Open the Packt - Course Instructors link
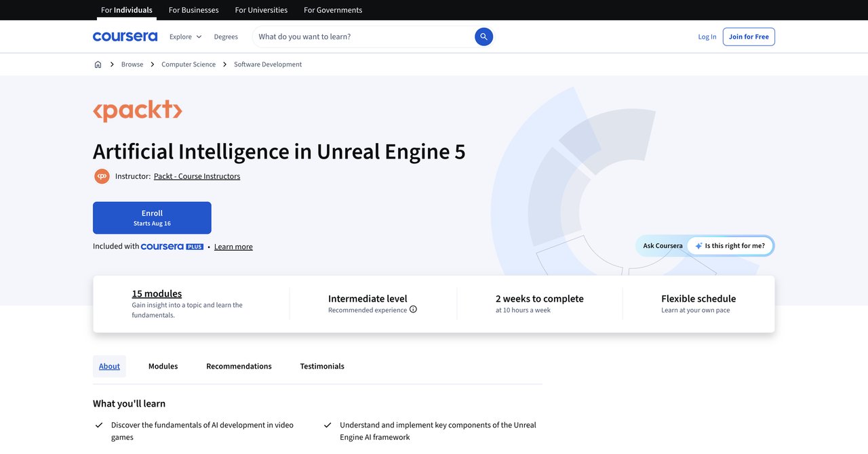 point(197,176)
